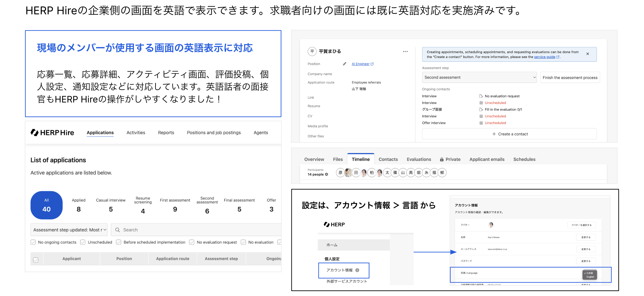644x296 pixels.
Task: Click the plus icon in Create a contact
Action: (x=494, y=134)
